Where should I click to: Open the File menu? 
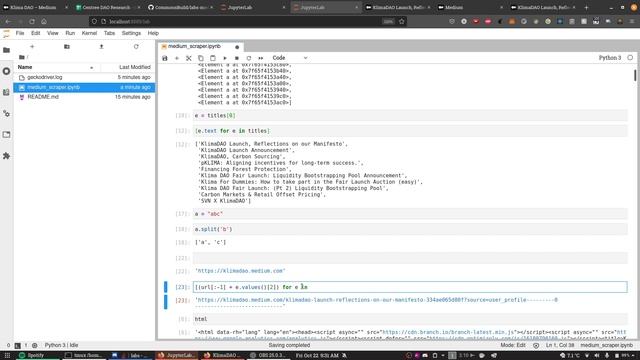tap(20, 33)
